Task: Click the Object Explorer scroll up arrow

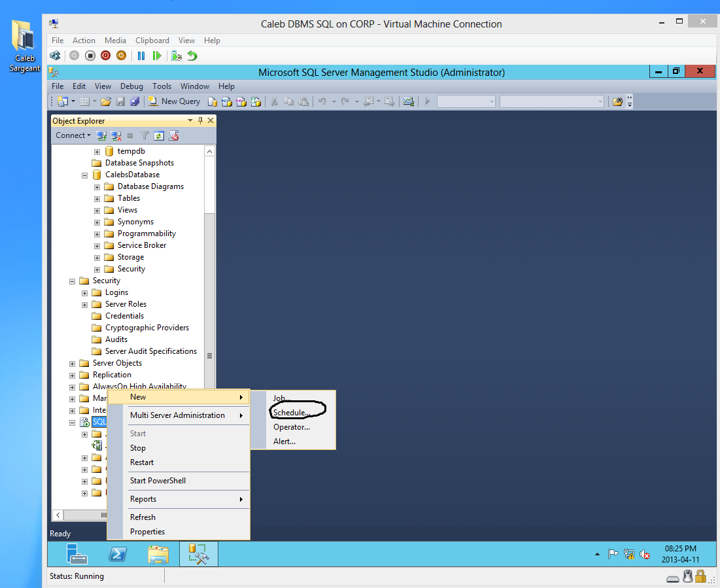Action: coord(209,152)
